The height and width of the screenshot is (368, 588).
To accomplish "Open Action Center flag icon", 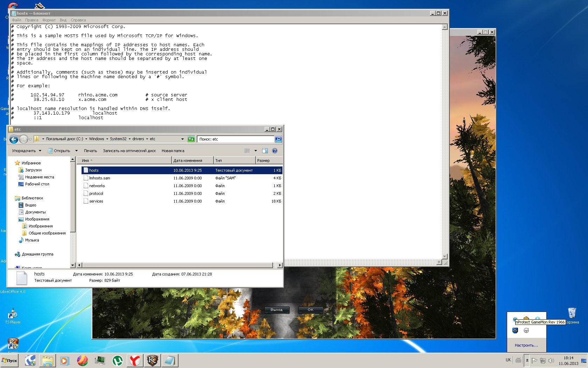I will coord(534,361).
